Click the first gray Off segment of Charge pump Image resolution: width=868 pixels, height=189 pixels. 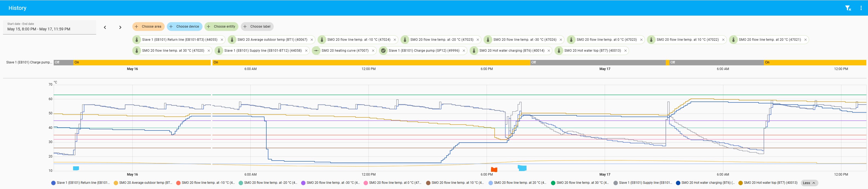(x=63, y=62)
